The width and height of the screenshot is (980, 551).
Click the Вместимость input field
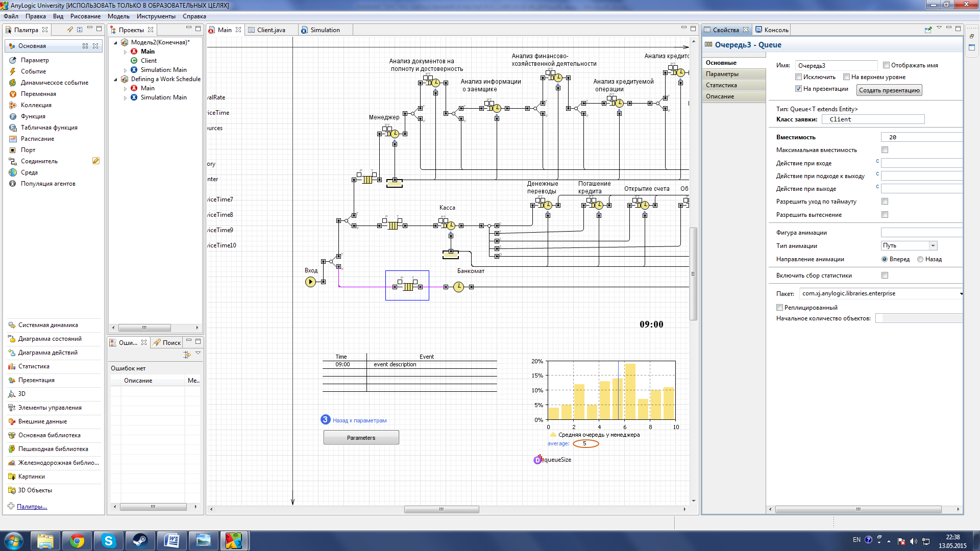[920, 137]
